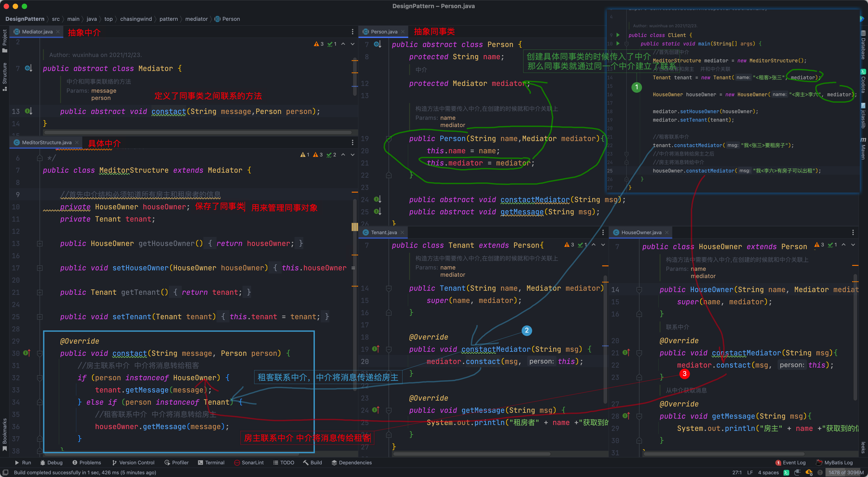Click the line separator LF in status bar
Image resolution: width=868 pixels, height=477 pixels.
(x=750, y=472)
